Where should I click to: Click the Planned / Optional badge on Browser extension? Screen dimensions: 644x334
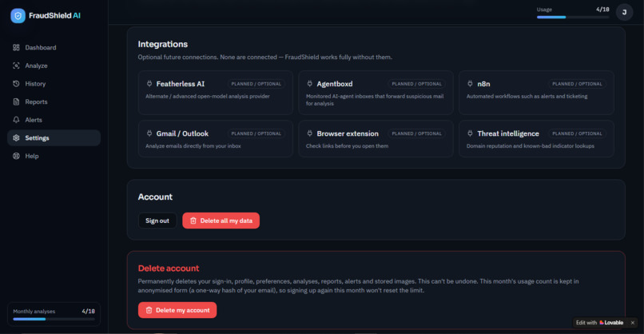pyautogui.click(x=417, y=133)
